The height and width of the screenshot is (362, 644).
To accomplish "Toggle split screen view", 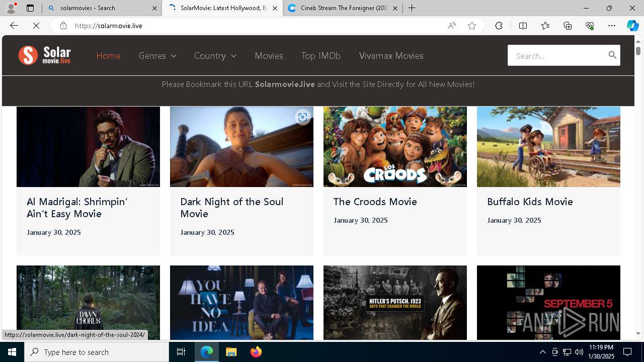I will [523, 26].
